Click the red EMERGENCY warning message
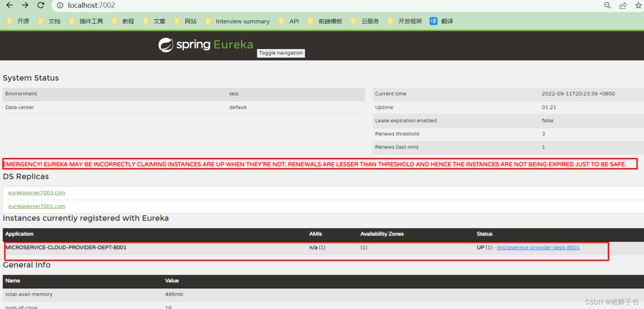Viewport: 644px width, 309px height. (315, 164)
